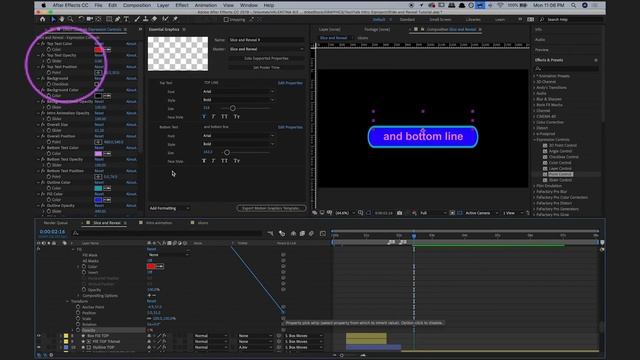Image resolution: width=640 pixels, height=360 pixels.
Task: Click the Set Poster Time button
Action: pyautogui.click(x=266, y=67)
